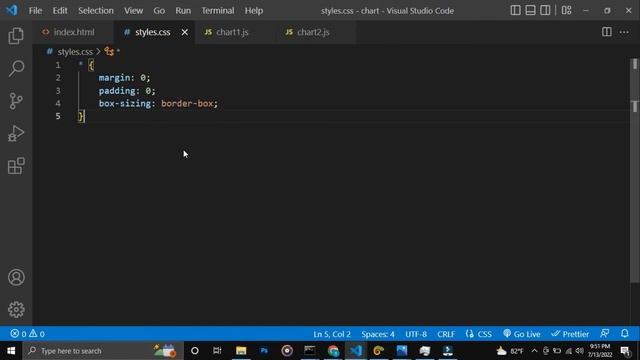Open the Windows Start menu
This screenshot has height=360, width=640.
coord(11,351)
